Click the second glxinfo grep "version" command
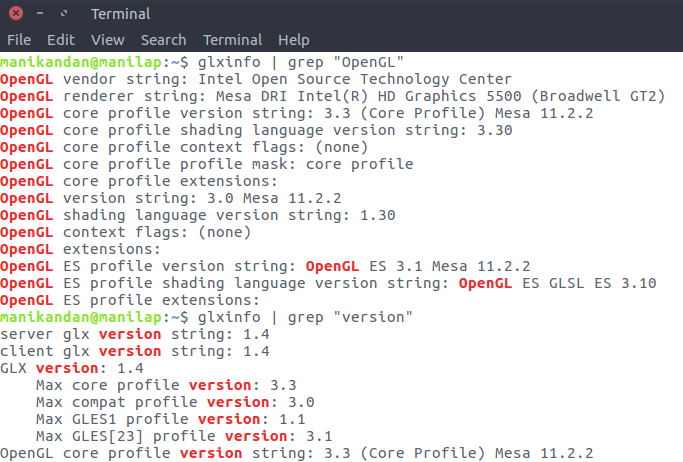This screenshot has height=462, width=683. 305,317
